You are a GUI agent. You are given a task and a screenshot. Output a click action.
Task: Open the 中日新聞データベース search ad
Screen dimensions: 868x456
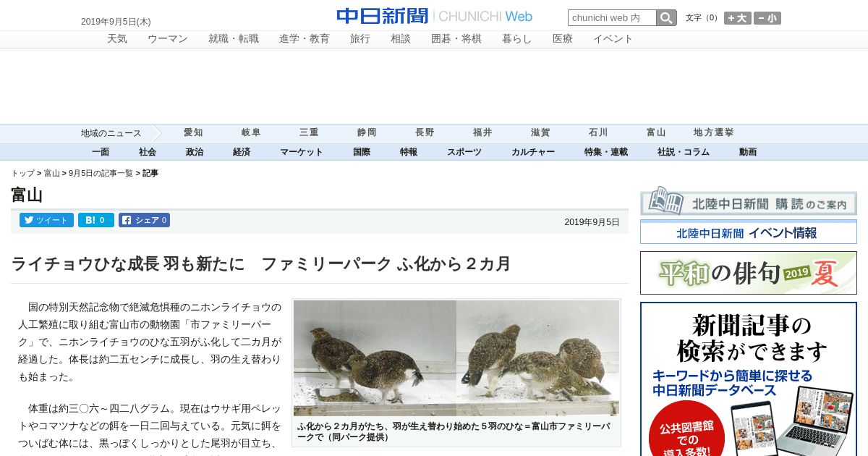[749, 379]
